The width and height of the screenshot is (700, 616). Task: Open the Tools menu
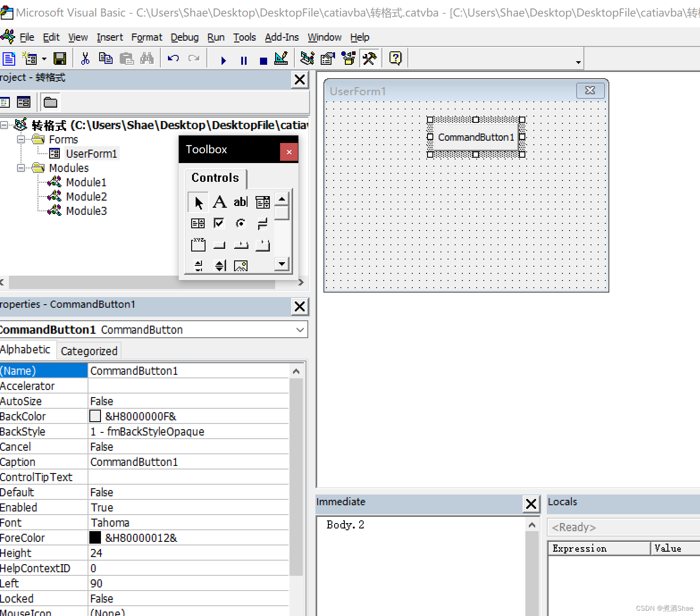[244, 37]
